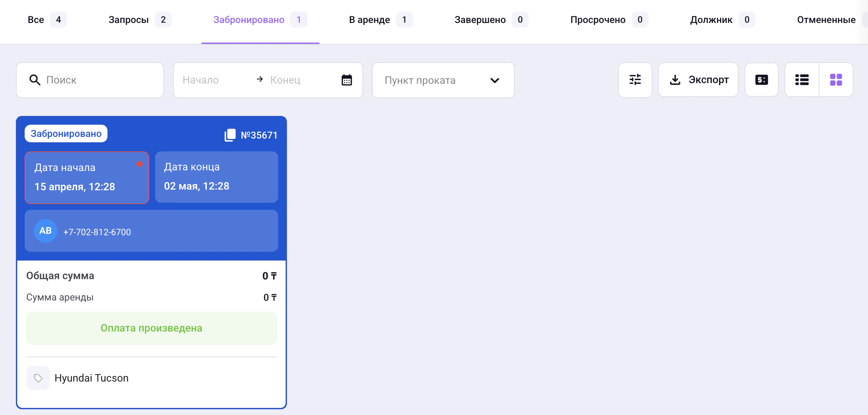Click the chevron arrow in Пункт проката

[495, 80]
